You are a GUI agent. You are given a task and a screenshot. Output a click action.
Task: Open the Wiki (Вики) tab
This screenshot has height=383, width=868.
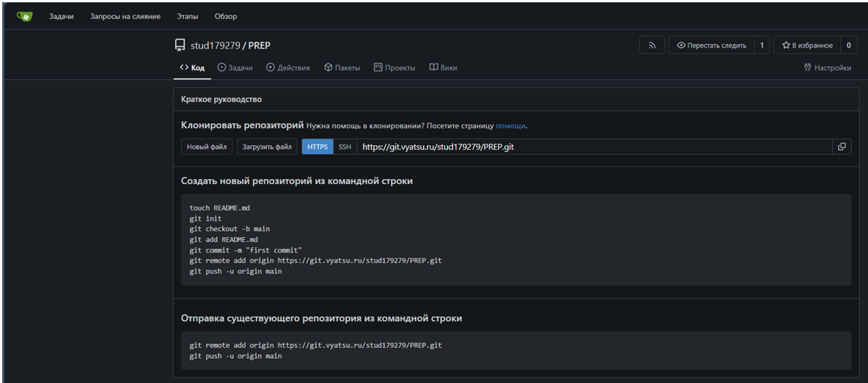coord(443,68)
